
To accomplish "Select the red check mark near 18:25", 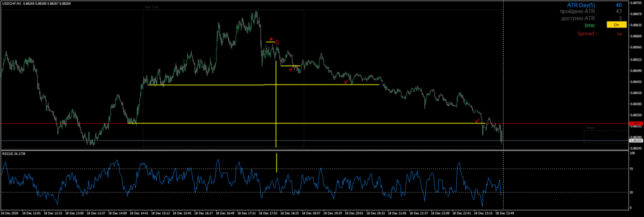I will coord(292,69).
